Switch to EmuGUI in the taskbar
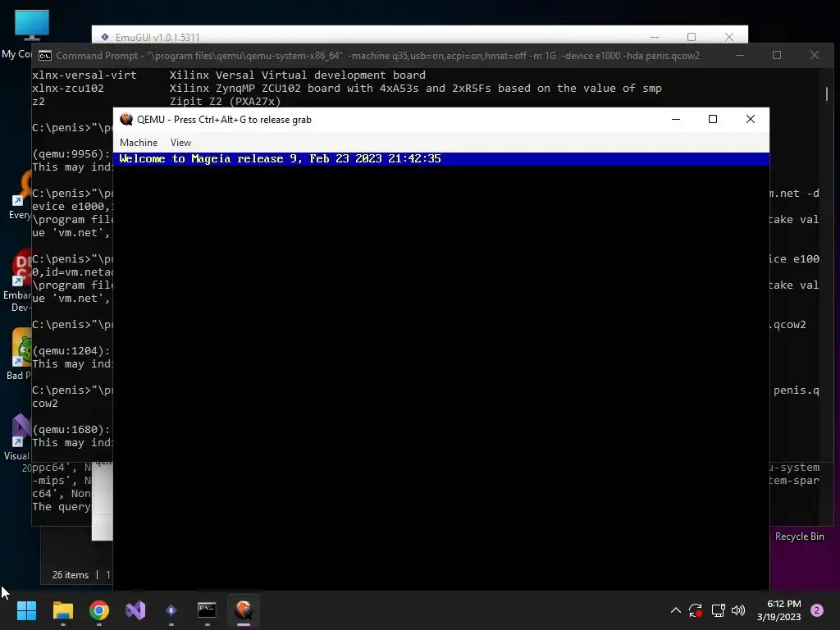This screenshot has width=840, height=630. click(x=171, y=610)
